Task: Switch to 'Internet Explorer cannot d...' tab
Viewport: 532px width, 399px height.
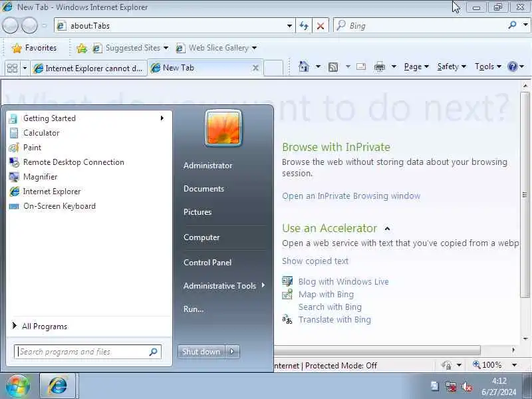Action: (88, 68)
